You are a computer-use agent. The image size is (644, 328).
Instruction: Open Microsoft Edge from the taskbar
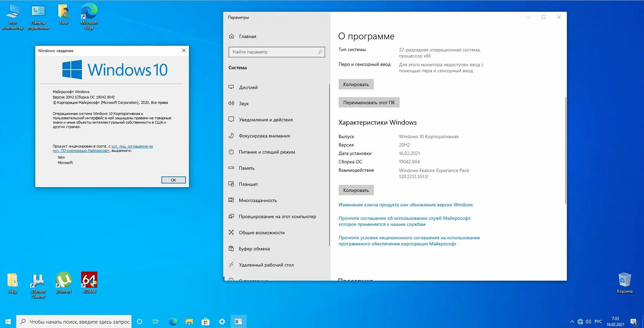[x=172, y=322]
